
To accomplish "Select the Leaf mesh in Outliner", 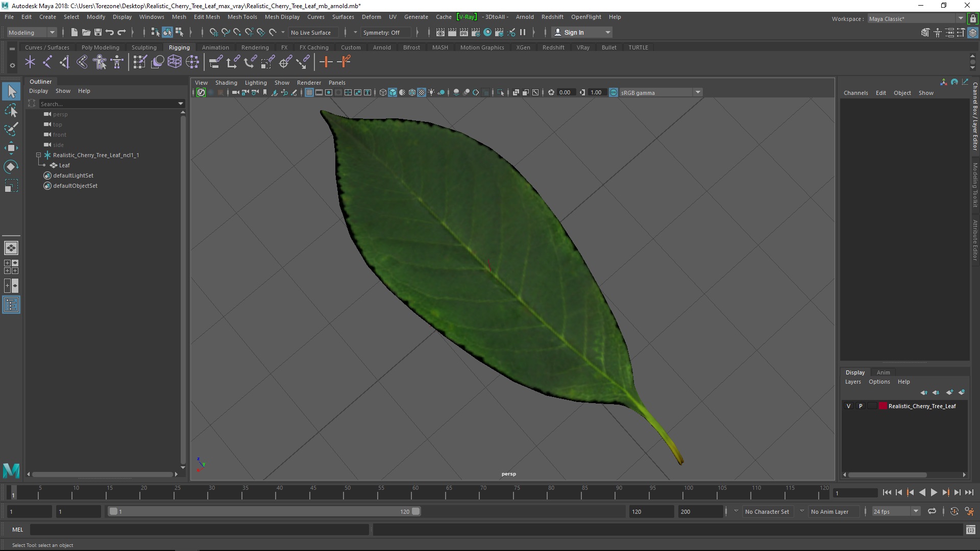I will coord(64,165).
